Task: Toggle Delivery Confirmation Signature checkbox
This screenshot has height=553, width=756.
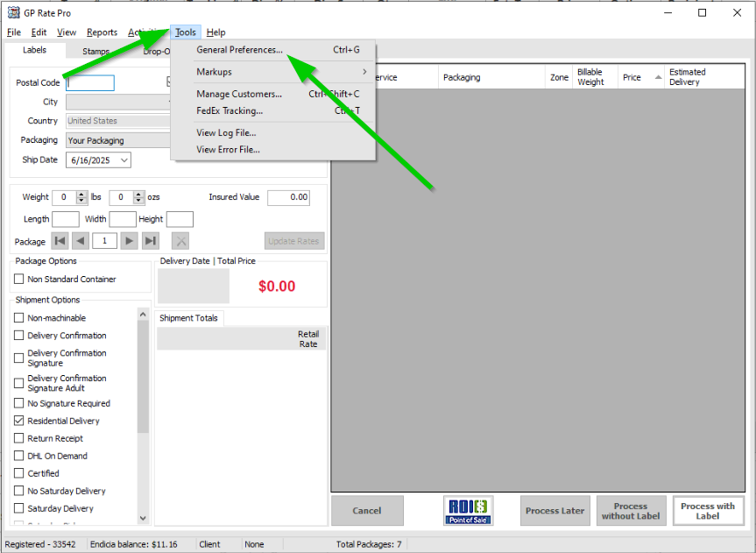Action: [18, 358]
